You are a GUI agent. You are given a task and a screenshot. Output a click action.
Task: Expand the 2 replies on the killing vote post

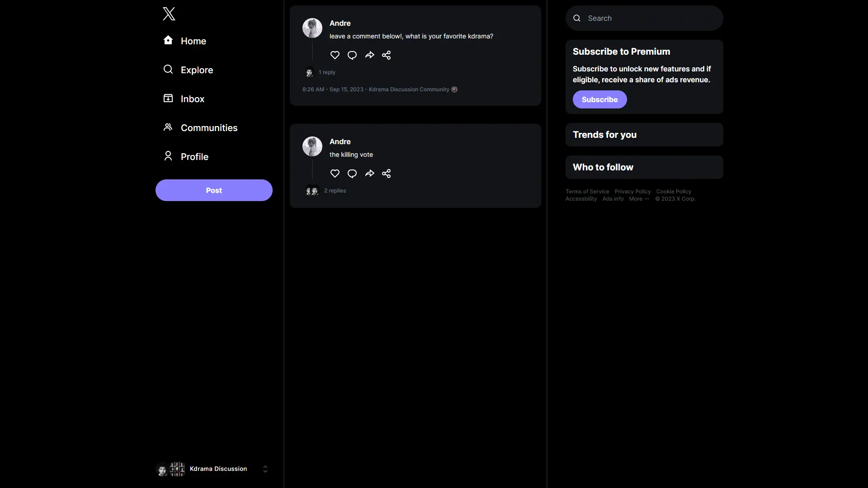pyautogui.click(x=335, y=191)
